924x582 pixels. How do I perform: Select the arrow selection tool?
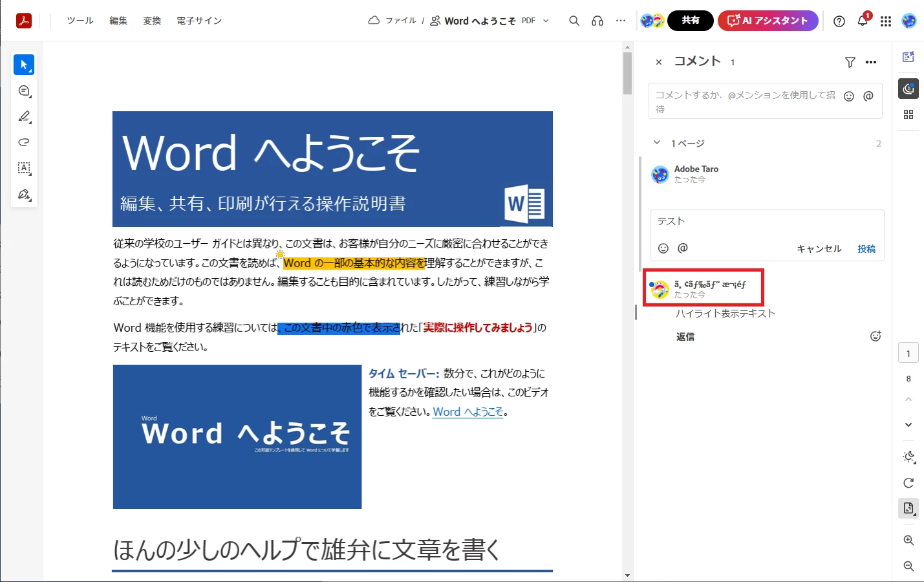click(x=24, y=65)
